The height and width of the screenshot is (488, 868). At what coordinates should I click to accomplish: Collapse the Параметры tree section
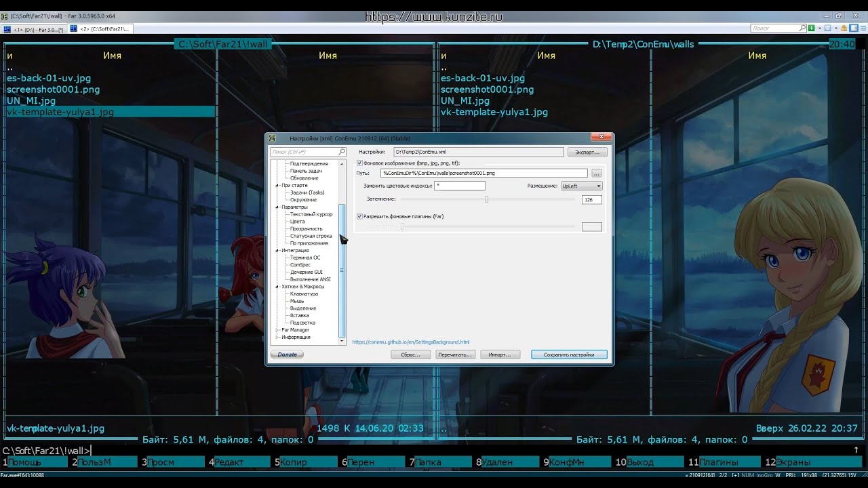(x=277, y=207)
